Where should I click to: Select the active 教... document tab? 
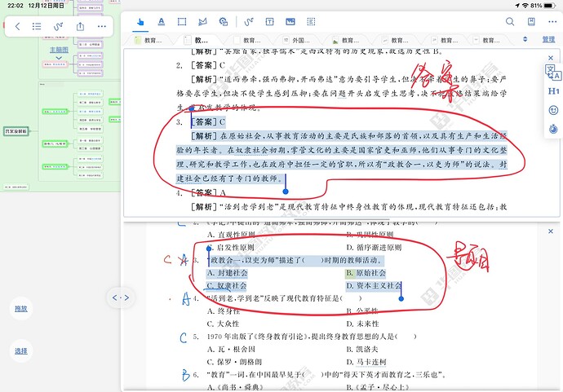click(196, 40)
